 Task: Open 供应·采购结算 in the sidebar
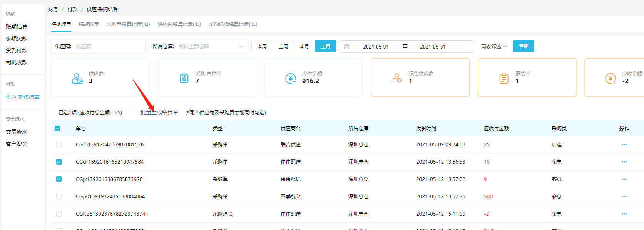tap(23, 97)
